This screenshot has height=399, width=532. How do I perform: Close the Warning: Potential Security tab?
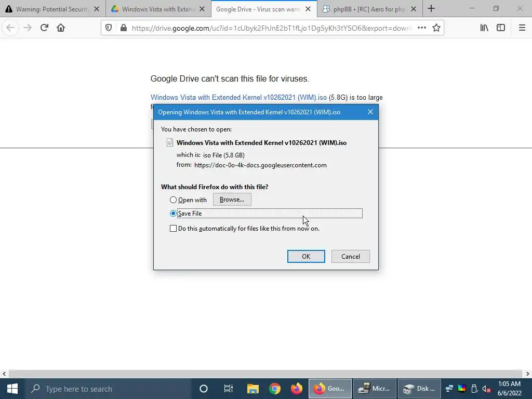[x=97, y=9]
